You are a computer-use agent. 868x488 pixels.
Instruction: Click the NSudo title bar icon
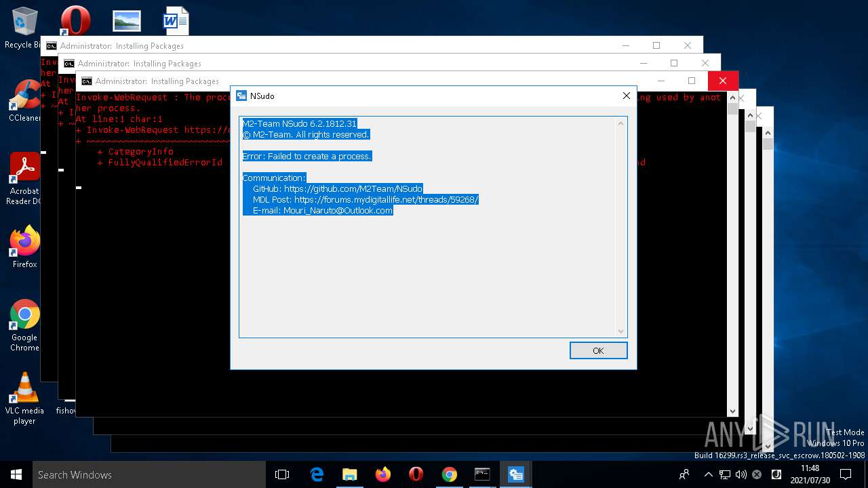[241, 96]
